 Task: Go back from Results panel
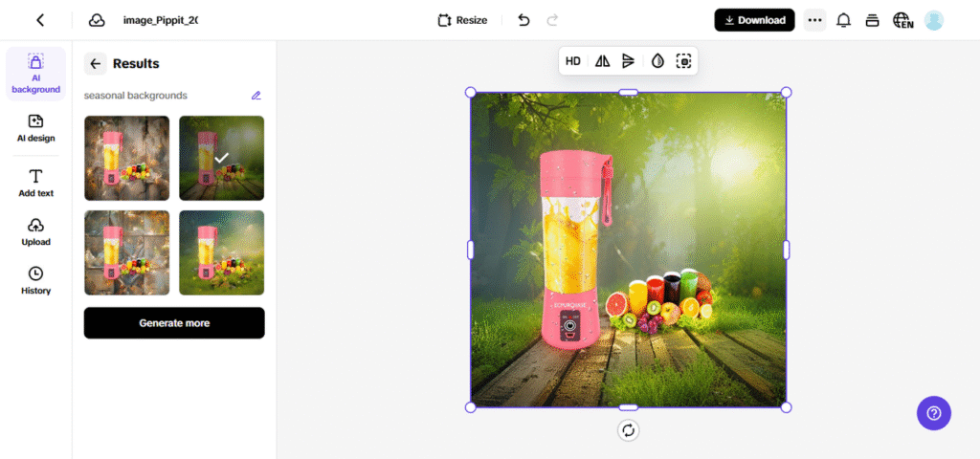[x=95, y=64]
